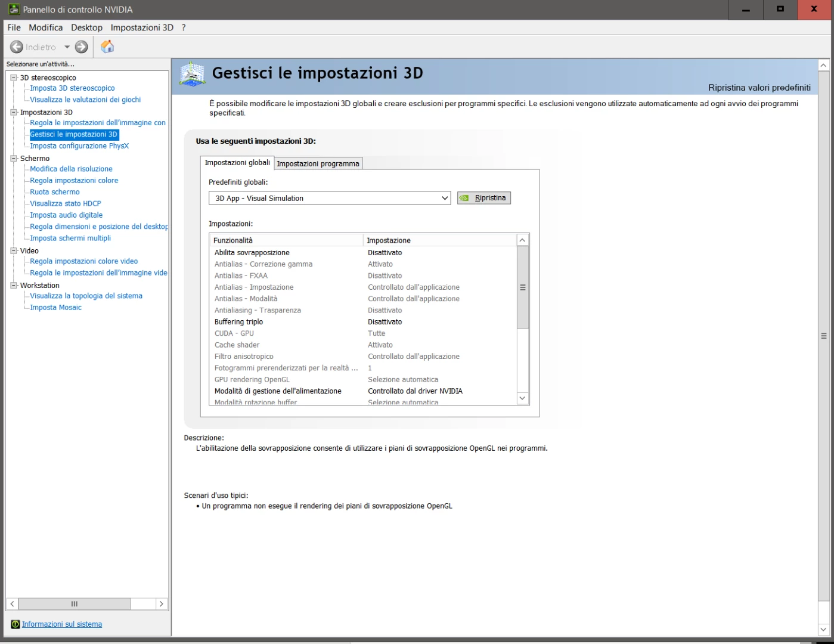Collapse the 3D stereoscopico tree node

(14, 78)
